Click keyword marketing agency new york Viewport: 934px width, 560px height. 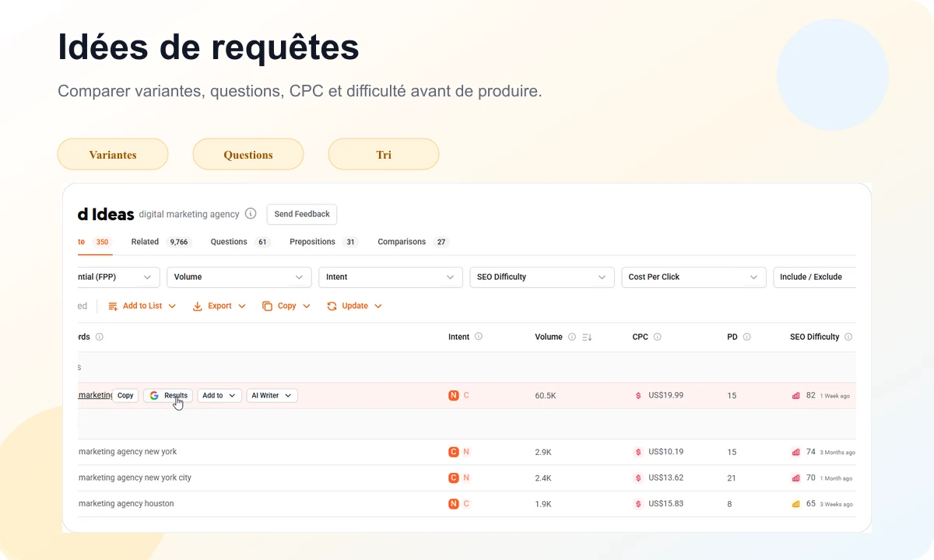pyautogui.click(x=128, y=452)
